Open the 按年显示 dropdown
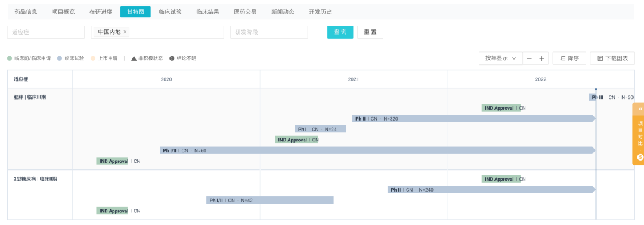The width and height of the screenshot is (644, 225). (501, 58)
